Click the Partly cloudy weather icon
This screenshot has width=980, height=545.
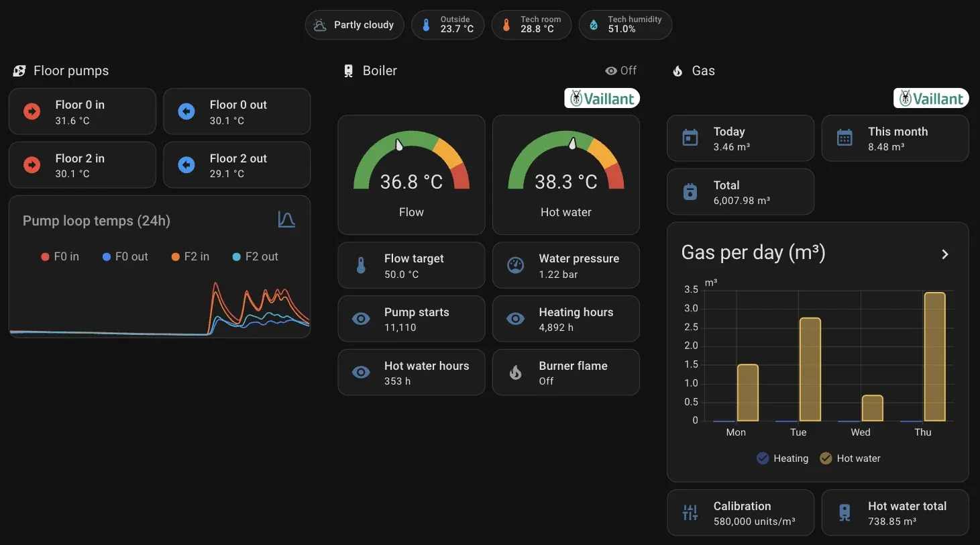320,25
